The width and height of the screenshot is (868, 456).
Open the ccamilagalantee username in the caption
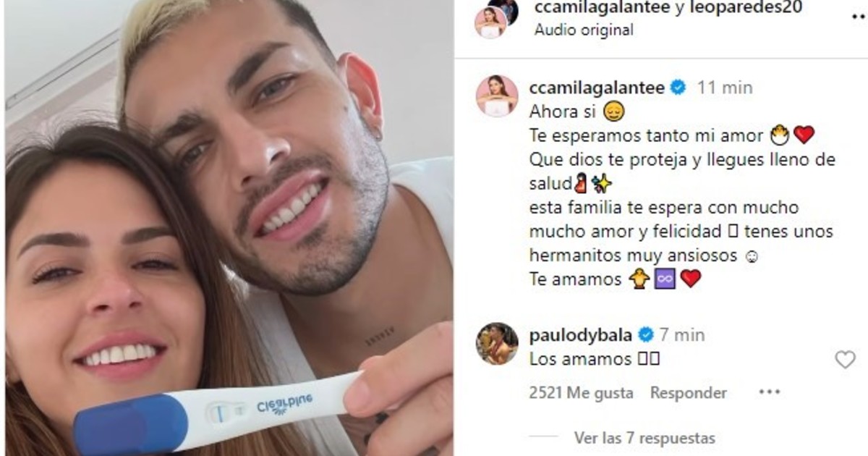tap(597, 88)
